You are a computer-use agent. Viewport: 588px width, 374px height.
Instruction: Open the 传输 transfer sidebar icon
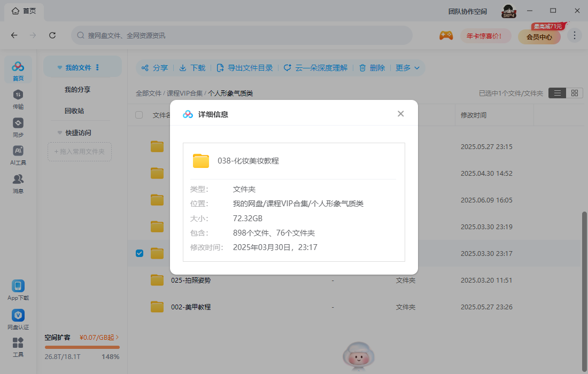18,98
